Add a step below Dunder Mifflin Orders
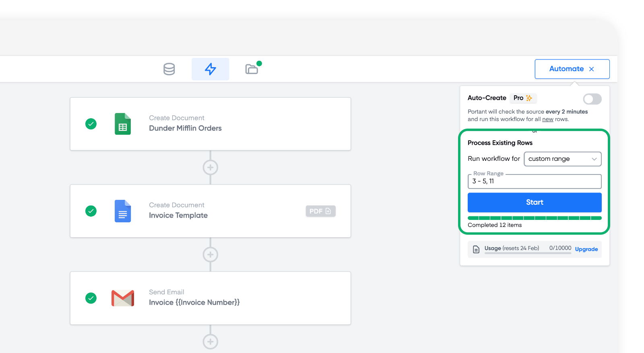 click(210, 167)
